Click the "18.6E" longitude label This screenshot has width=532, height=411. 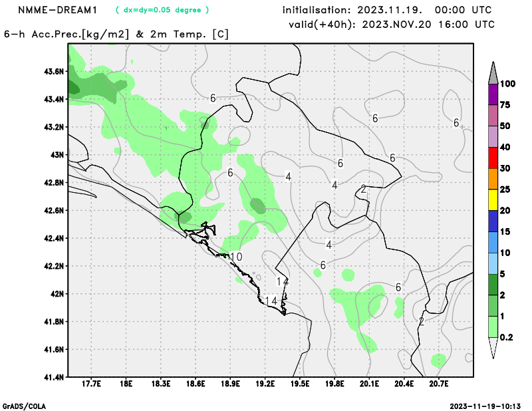pyautogui.click(x=196, y=384)
